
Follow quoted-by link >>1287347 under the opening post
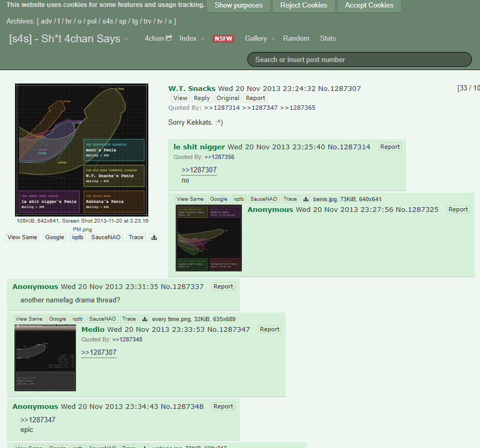point(260,108)
